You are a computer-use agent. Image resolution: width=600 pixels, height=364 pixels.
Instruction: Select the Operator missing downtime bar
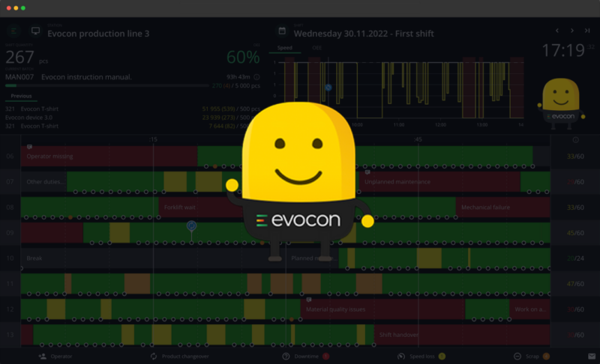click(x=109, y=156)
